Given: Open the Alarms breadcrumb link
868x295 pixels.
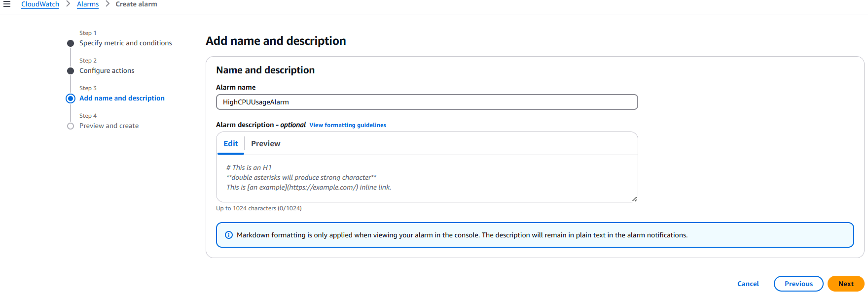Looking at the screenshot, I should (88, 4).
